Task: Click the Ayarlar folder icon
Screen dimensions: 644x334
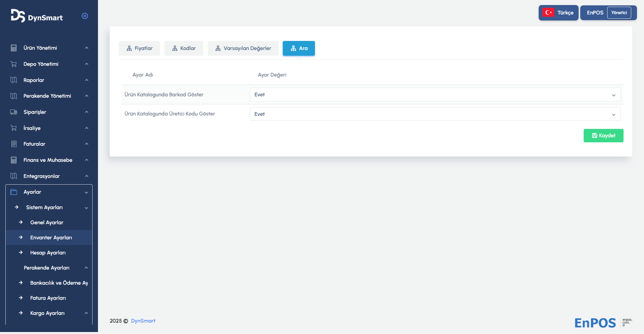Action: coord(14,192)
